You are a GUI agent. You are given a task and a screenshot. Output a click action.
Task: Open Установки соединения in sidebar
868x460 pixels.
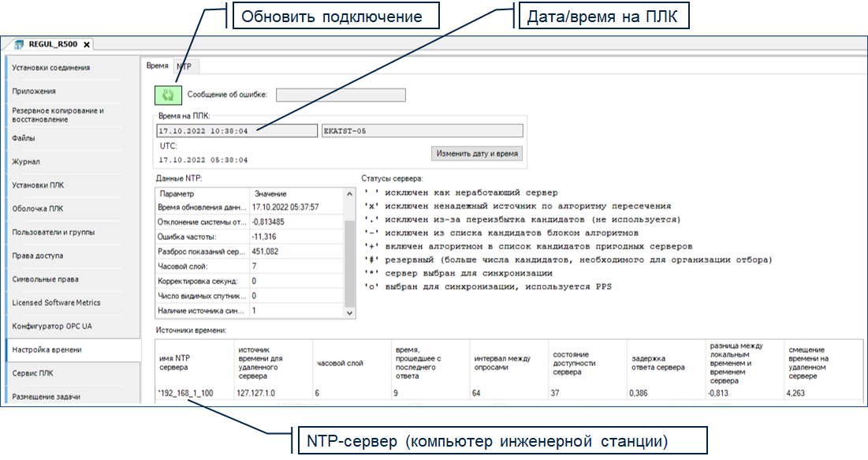pos(51,68)
